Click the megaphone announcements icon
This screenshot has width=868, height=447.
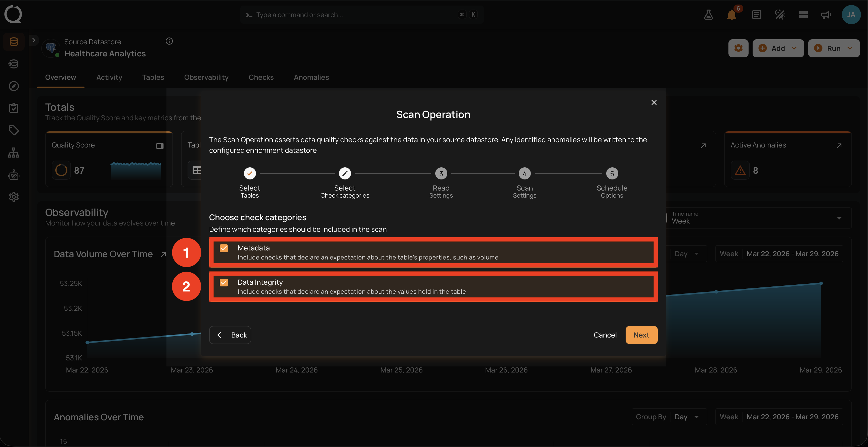coord(826,15)
